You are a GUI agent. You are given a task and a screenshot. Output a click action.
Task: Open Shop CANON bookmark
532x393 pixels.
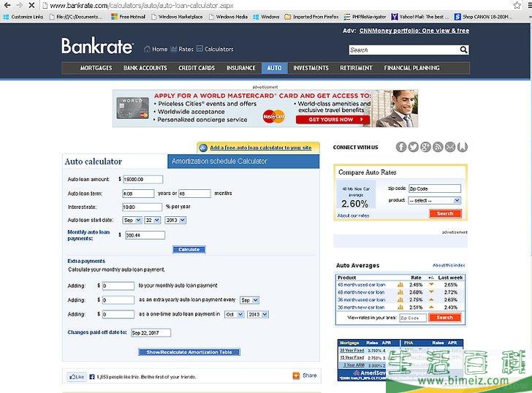click(483, 17)
